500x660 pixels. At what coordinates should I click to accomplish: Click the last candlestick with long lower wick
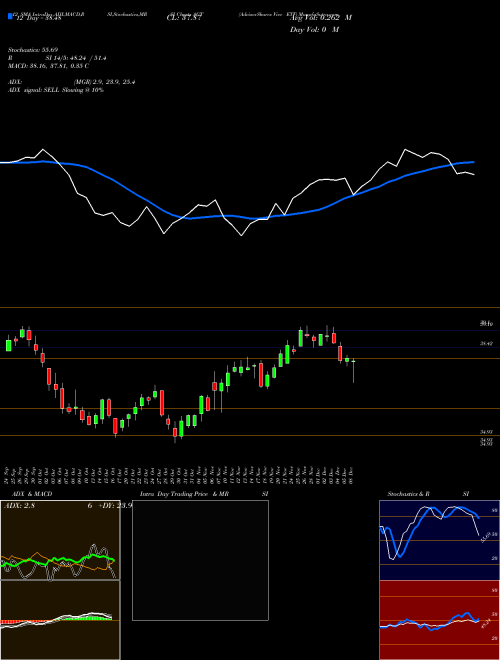[x=354, y=371]
